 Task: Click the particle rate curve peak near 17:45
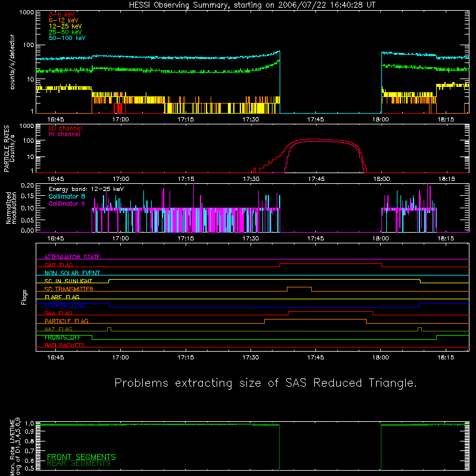tap(313, 139)
